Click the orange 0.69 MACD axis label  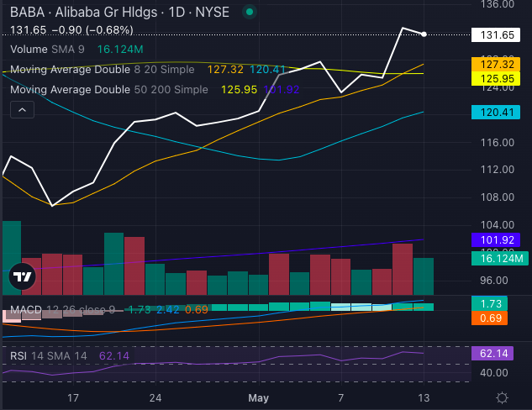point(489,318)
